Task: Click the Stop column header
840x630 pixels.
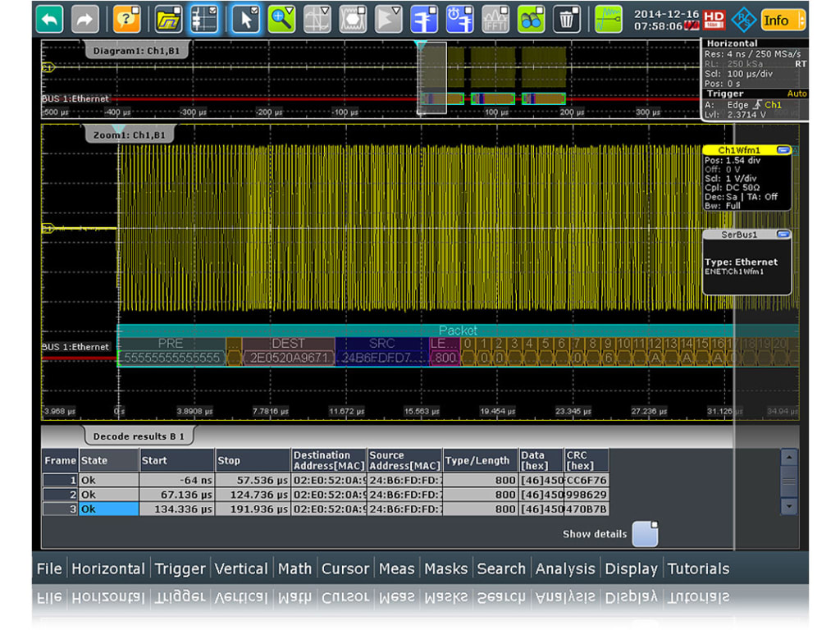Action: [253, 460]
